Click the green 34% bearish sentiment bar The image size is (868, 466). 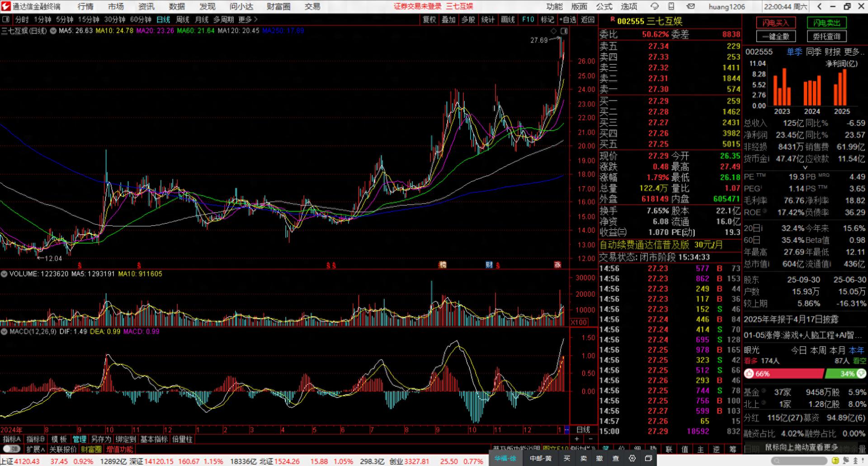tap(845, 374)
